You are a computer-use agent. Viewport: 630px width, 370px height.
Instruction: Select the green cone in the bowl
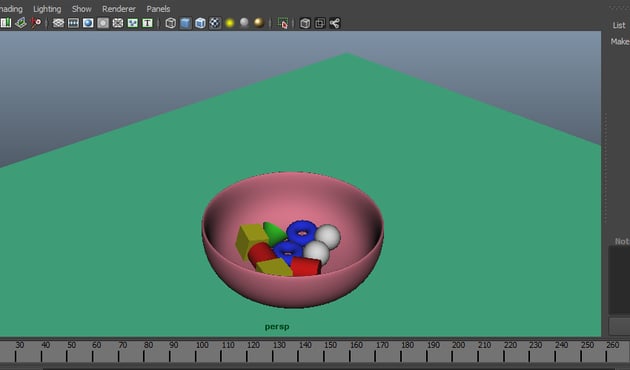pos(273,233)
